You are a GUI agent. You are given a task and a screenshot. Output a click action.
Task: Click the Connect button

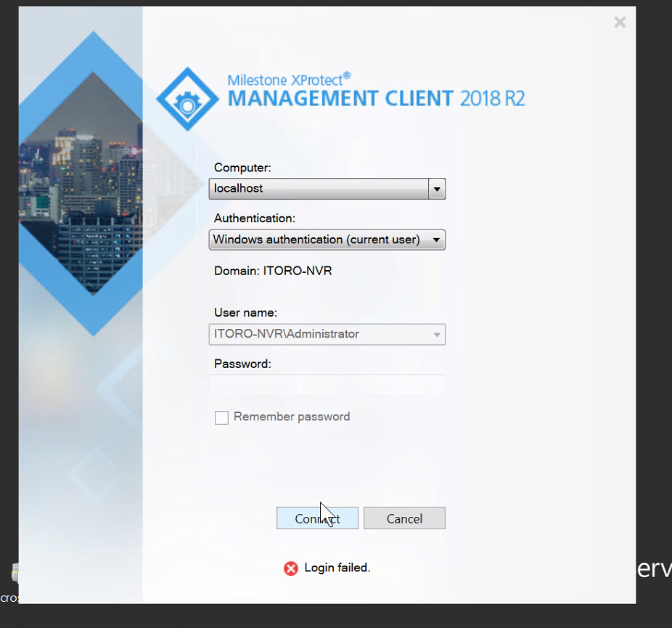pos(317,518)
